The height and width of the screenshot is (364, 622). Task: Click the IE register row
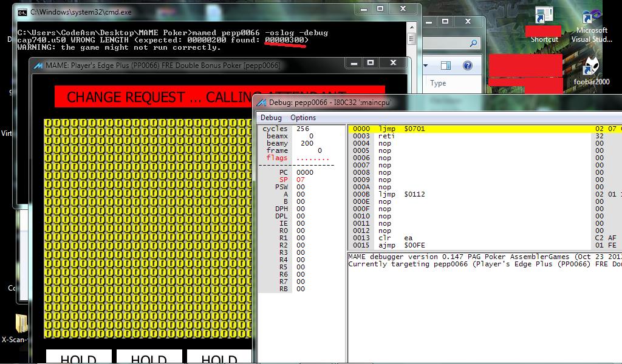click(301, 223)
